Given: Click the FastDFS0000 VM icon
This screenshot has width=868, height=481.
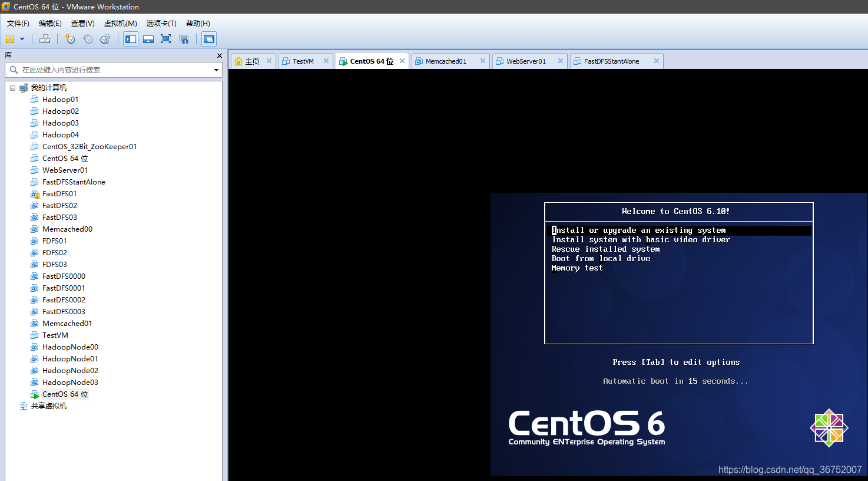Looking at the screenshot, I should [x=35, y=276].
